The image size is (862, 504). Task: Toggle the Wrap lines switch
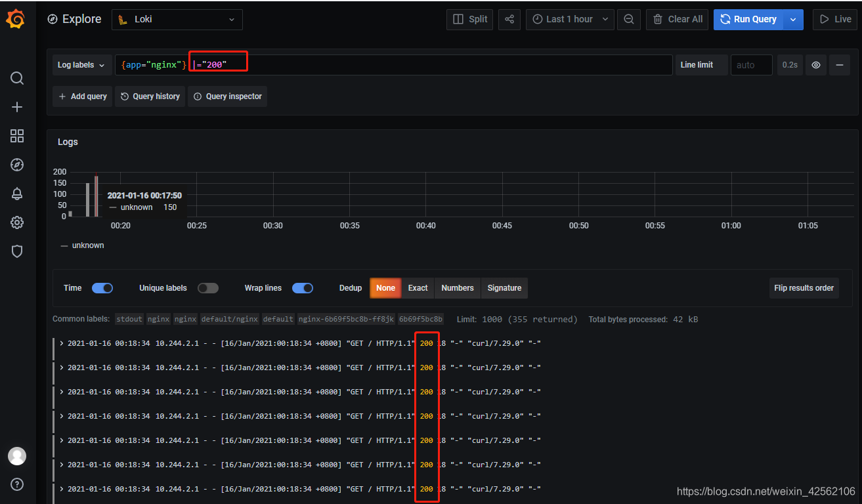coord(303,288)
